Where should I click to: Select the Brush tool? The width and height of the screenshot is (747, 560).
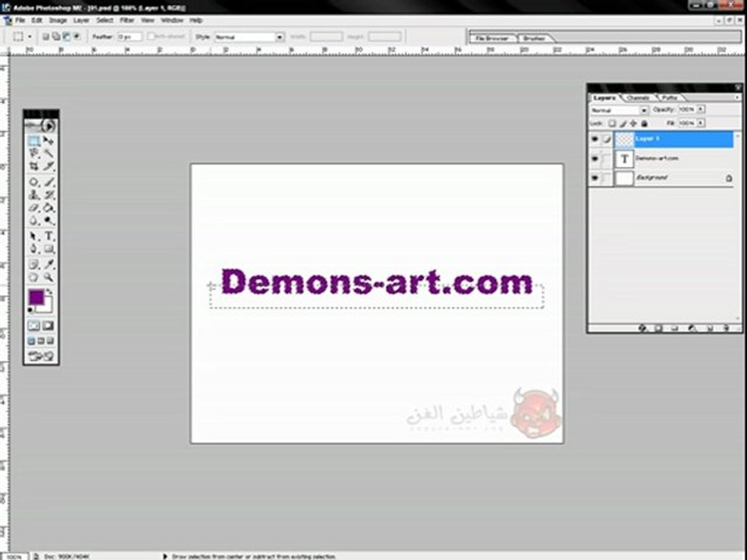click(x=48, y=182)
